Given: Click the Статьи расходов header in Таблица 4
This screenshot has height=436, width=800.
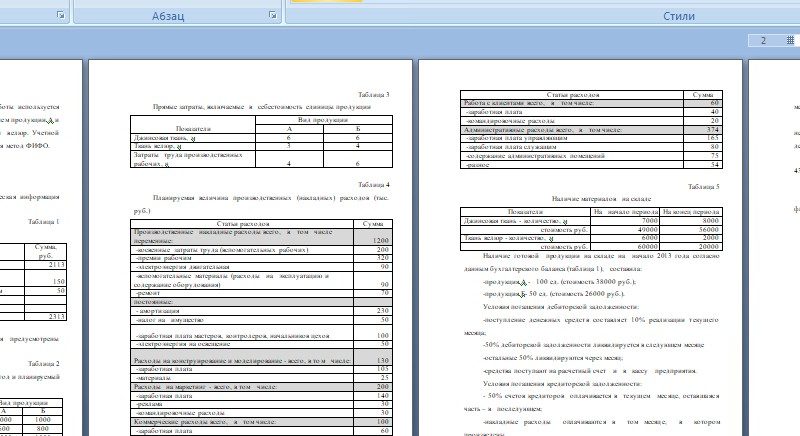Looking at the screenshot, I should tap(240, 223).
